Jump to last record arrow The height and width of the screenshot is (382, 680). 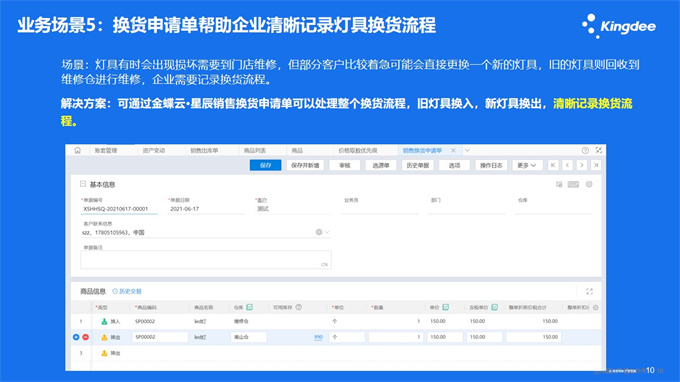click(596, 165)
